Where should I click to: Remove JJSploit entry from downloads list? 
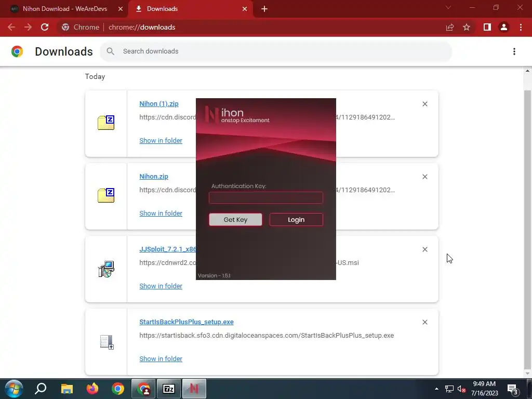[x=425, y=249]
